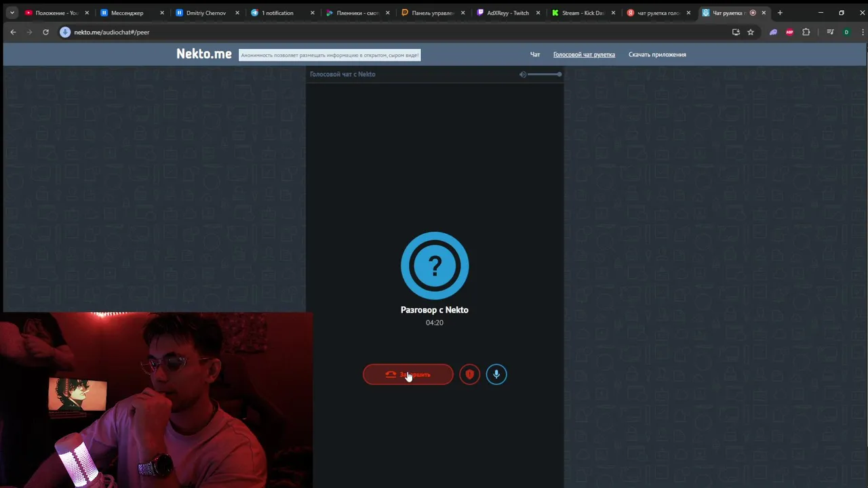
Task: Click the Голосовой чат с Nekto header text
Action: click(342, 75)
